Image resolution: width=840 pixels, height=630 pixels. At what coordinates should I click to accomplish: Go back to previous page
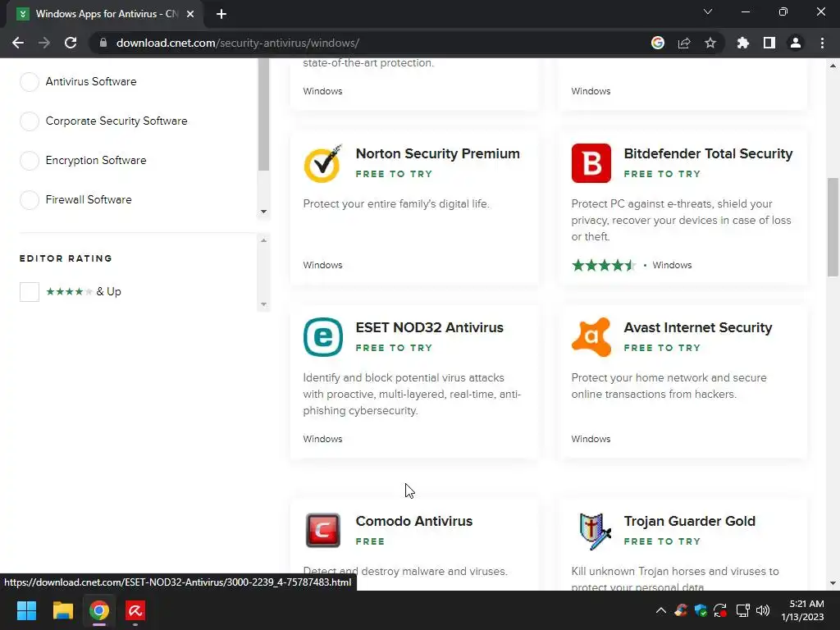click(x=18, y=43)
